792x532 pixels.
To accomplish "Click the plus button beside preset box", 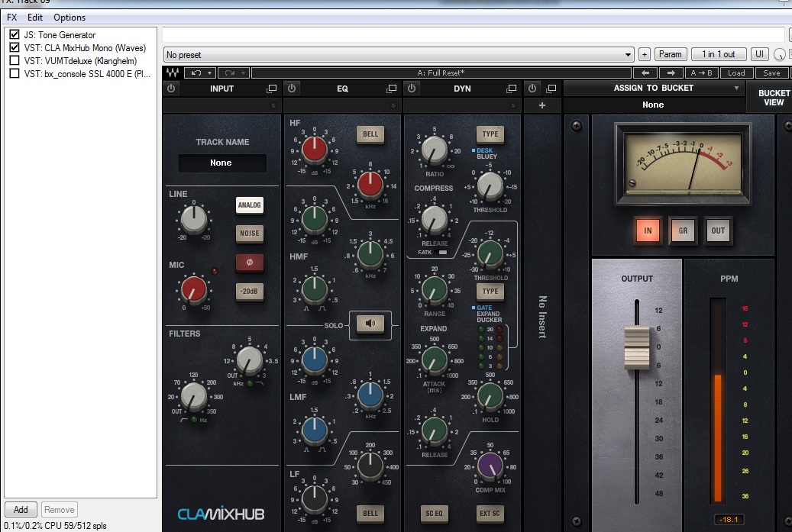I will pos(644,54).
